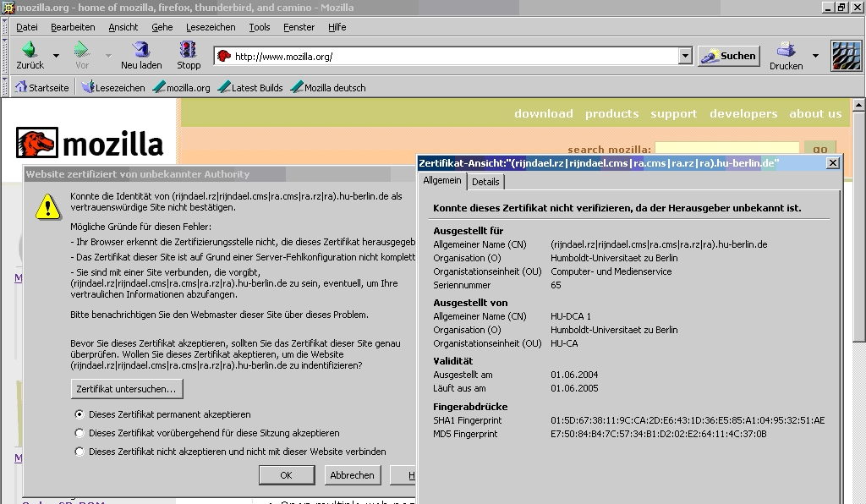Click the Zurück back arrow icon
The width and height of the screenshot is (866, 504).
point(29,51)
